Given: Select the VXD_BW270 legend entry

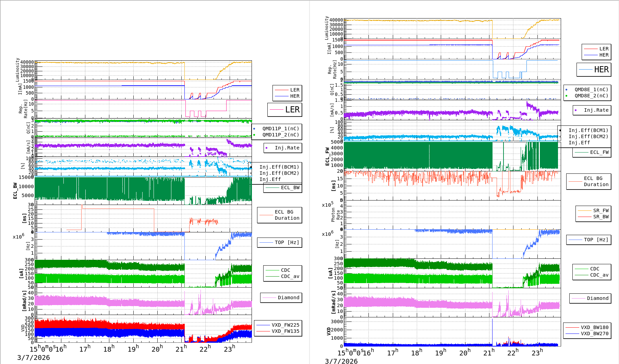Looking at the screenshot, I should point(594,333).
